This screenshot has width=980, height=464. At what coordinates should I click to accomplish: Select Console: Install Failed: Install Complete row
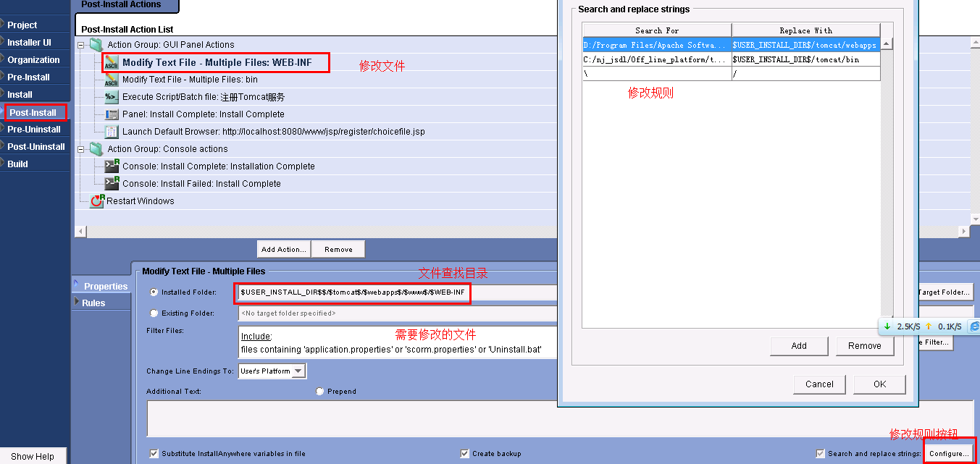coord(201,184)
